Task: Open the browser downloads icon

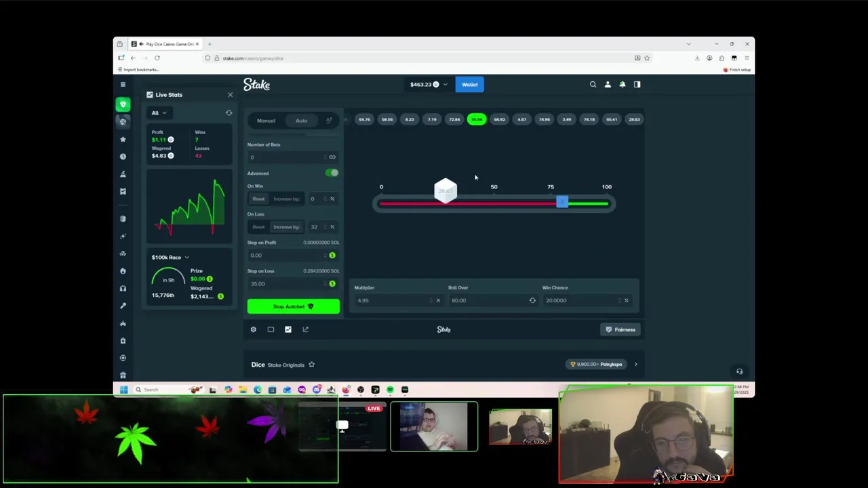Action: 697,58
